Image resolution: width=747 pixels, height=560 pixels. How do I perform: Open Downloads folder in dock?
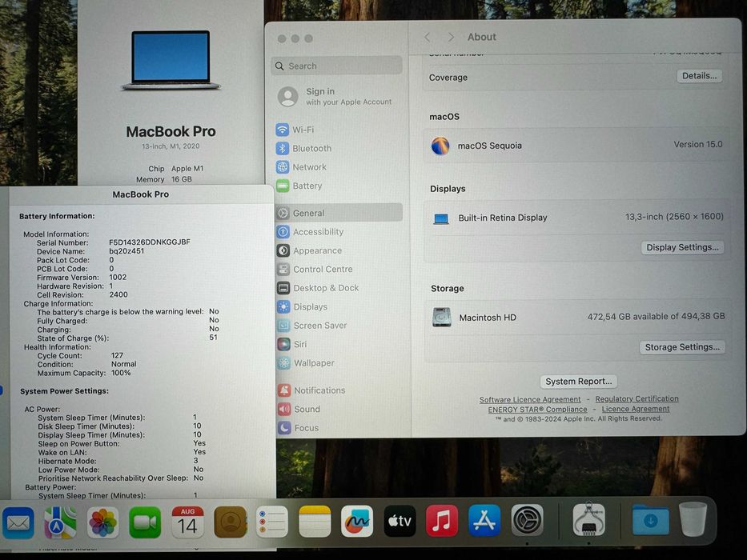650,520
